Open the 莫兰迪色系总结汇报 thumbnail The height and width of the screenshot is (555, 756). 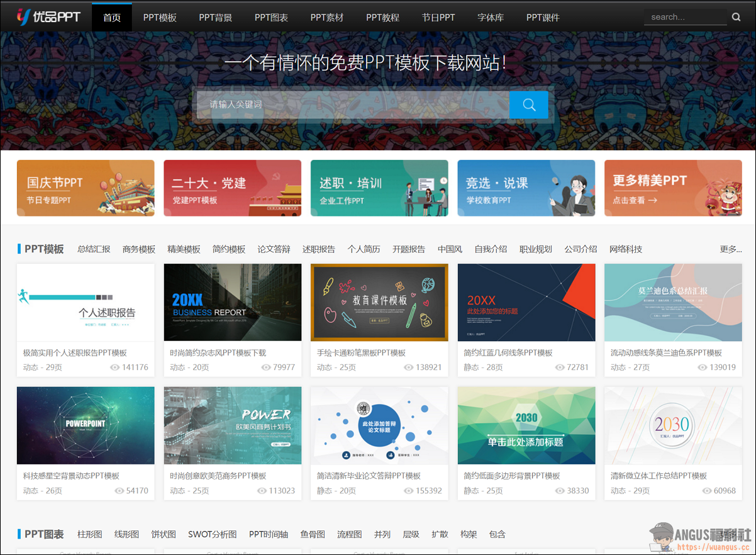(x=673, y=303)
